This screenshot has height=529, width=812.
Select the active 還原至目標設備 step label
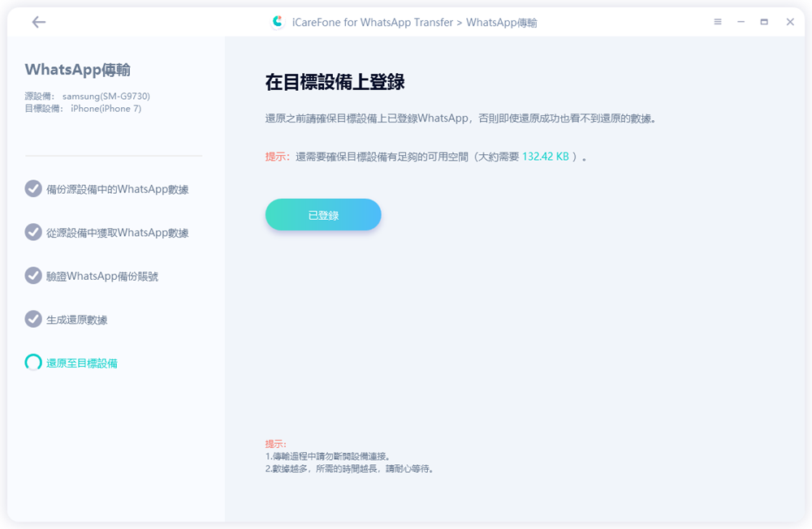(x=82, y=363)
